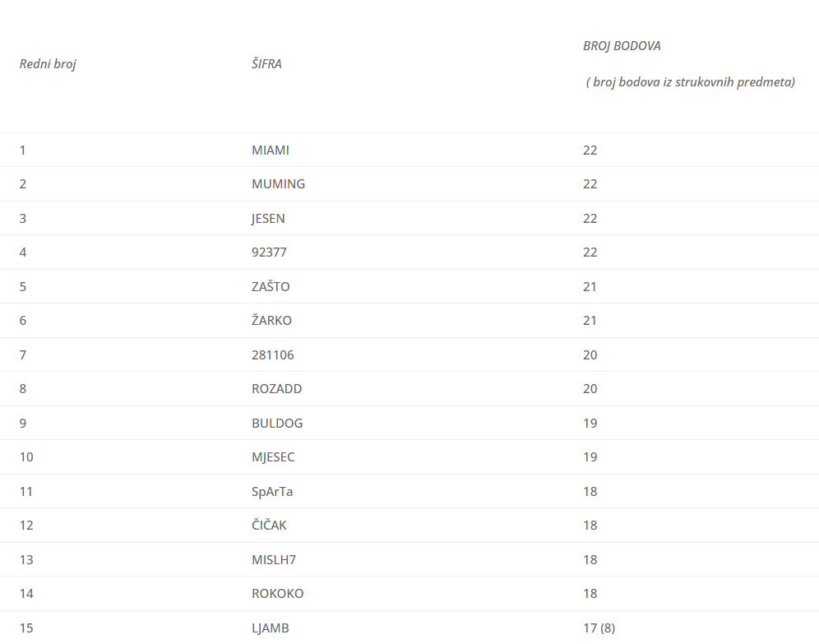The width and height of the screenshot is (819, 644).
Task: Click the ŽARKO entry
Action: click(271, 321)
